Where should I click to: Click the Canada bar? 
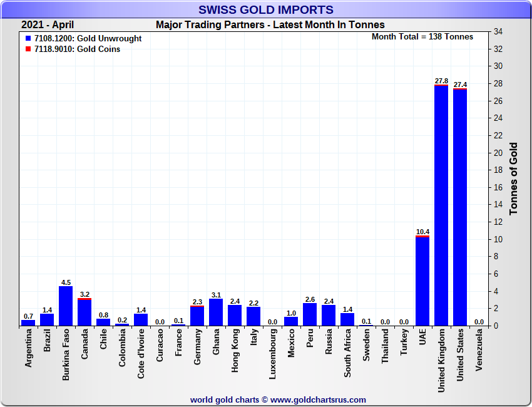click(x=84, y=312)
